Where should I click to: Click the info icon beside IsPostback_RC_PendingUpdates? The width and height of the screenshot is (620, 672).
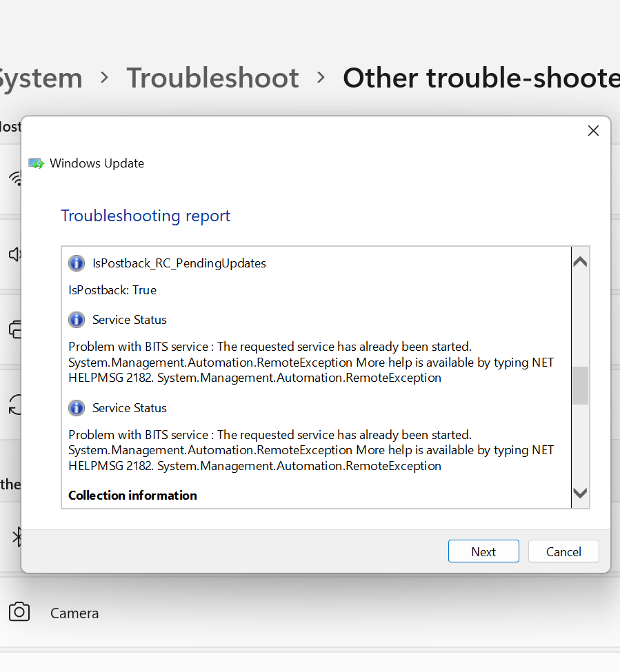point(77,263)
